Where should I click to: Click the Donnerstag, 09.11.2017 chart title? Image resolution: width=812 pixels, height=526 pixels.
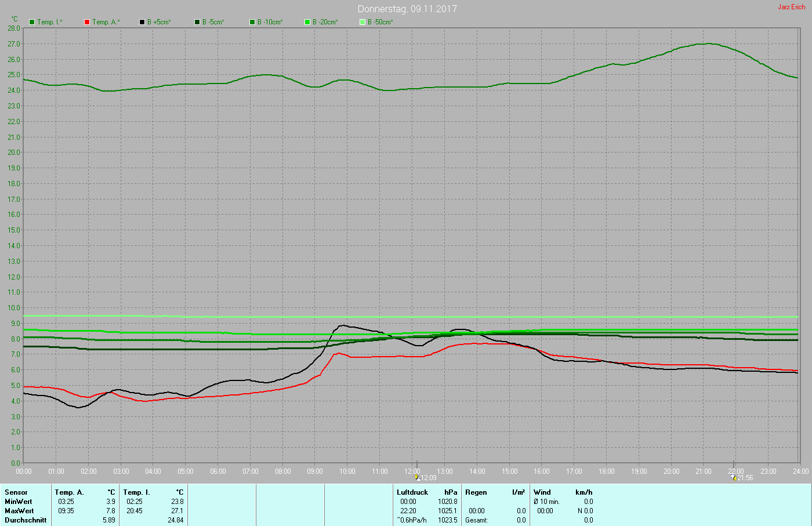(407, 9)
